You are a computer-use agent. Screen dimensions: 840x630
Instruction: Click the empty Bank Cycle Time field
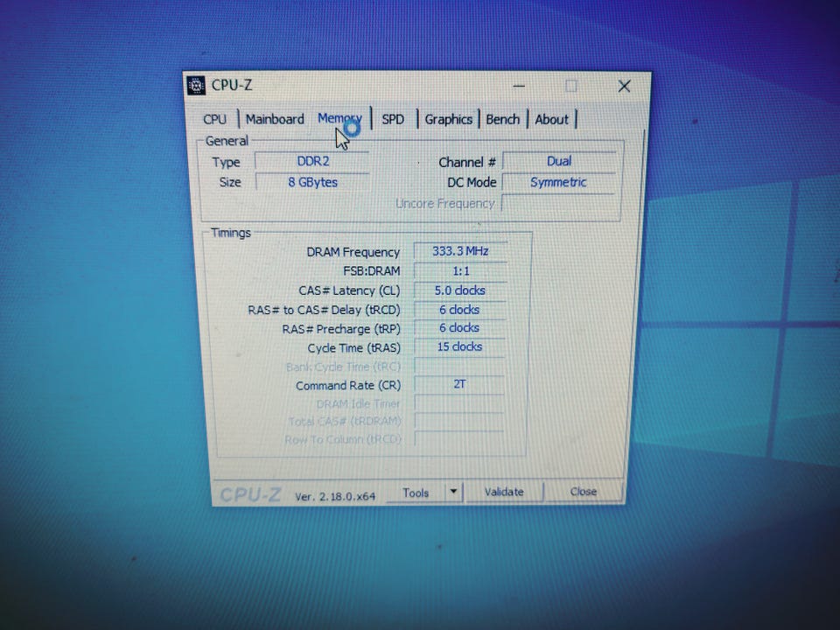point(459,366)
